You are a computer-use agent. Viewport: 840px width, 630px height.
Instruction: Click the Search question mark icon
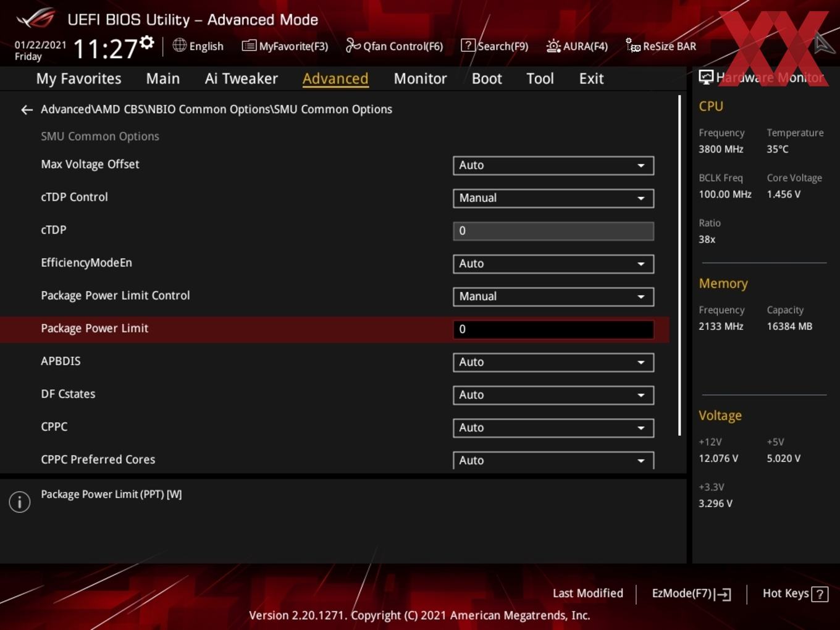click(x=468, y=45)
